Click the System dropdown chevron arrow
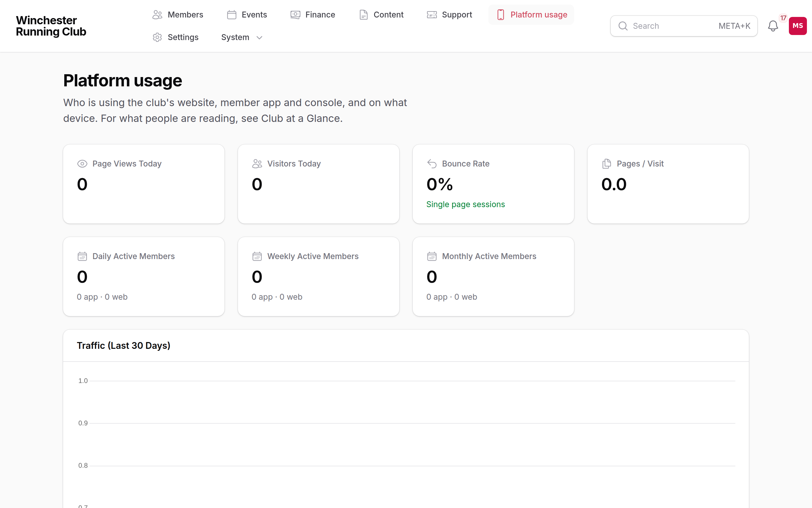The height and width of the screenshot is (508, 812). tap(259, 38)
